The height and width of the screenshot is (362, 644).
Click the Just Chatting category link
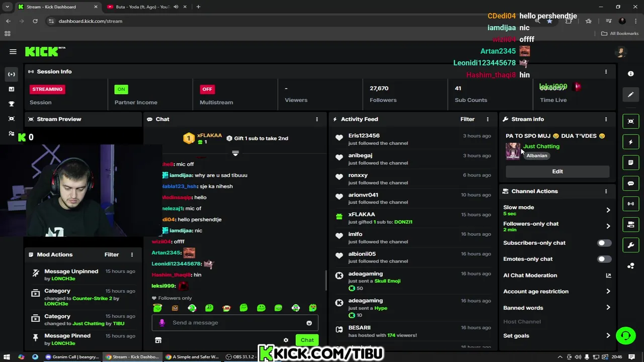pos(541,146)
